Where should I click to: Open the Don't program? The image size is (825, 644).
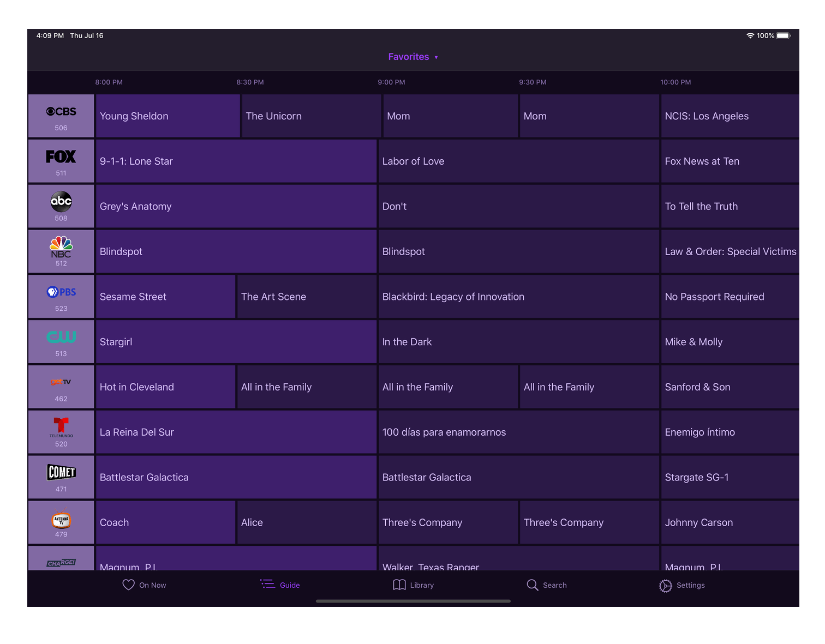click(x=519, y=207)
